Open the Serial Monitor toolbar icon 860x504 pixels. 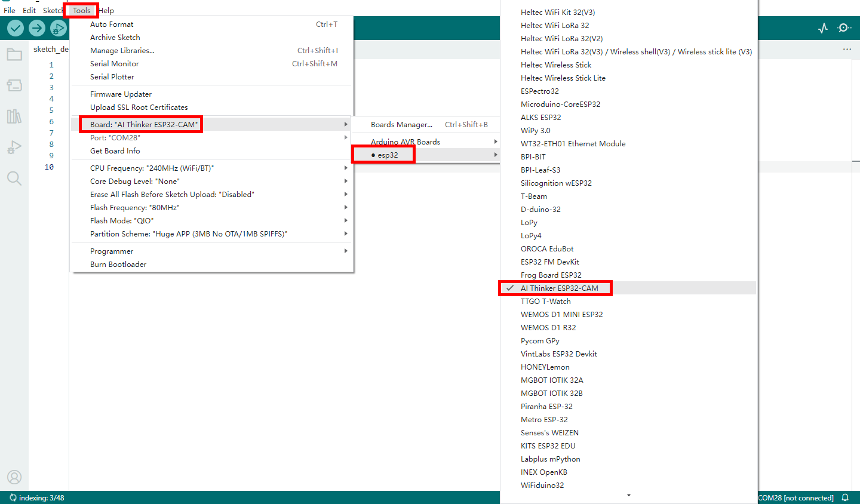click(x=844, y=28)
